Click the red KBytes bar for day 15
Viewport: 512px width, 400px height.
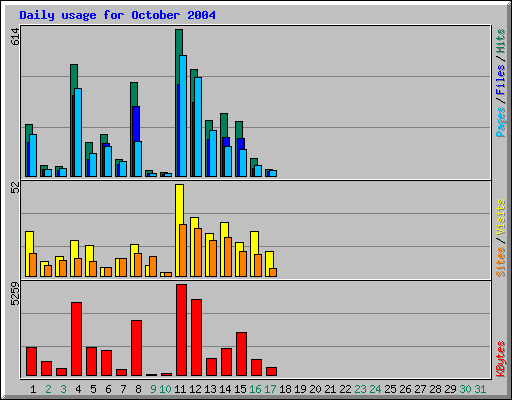coord(241,354)
